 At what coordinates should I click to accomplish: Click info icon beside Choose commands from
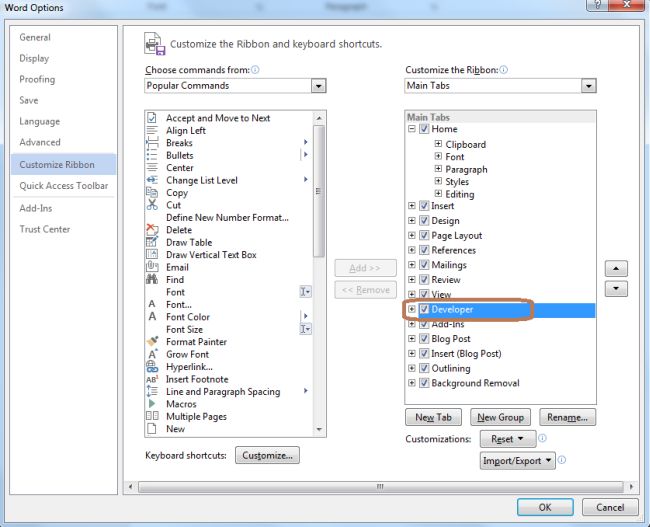click(x=255, y=70)
